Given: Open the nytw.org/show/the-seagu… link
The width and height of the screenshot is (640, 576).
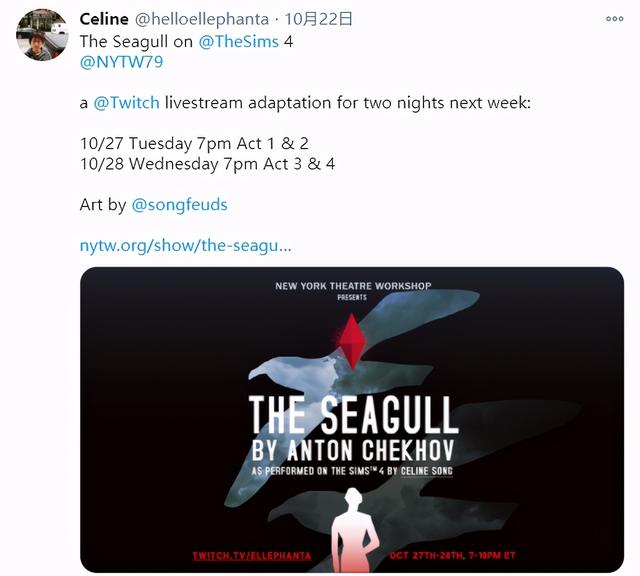Looking at the screenshot, I should (x=186, y=246).
